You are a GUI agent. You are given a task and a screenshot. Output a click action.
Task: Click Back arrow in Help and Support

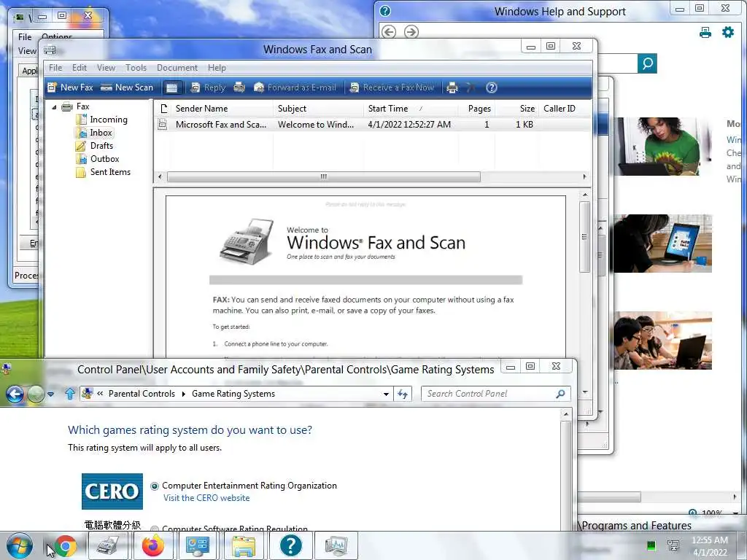tap(389, 32)
